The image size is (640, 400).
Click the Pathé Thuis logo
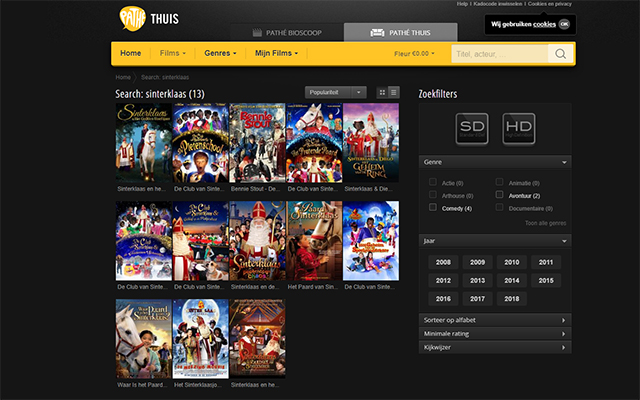click(149, 18)
